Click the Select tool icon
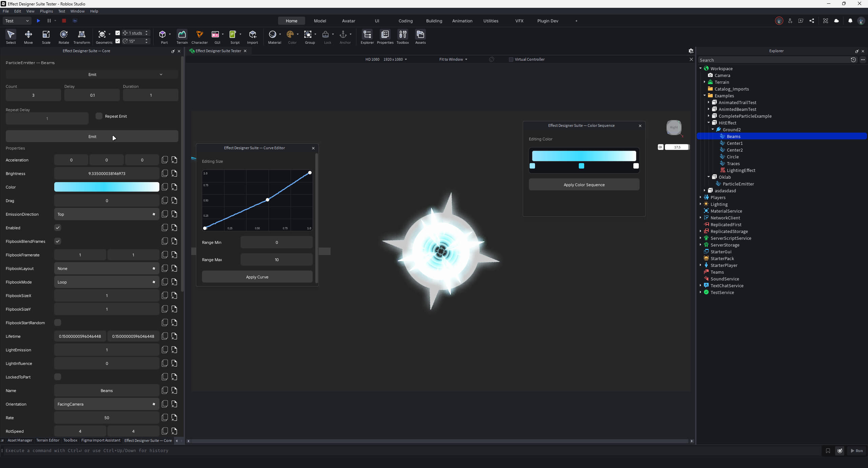 click(11, 37)
